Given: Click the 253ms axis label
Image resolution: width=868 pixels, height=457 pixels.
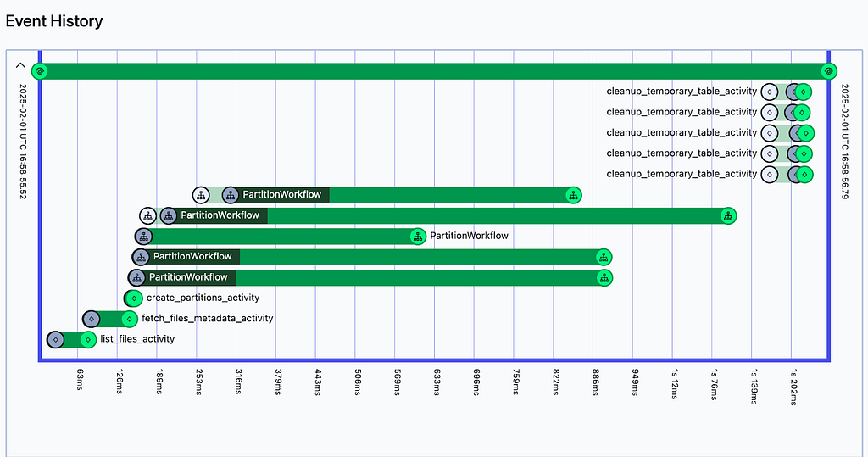Looking at the screenshot, I should (x=198, y=382).
